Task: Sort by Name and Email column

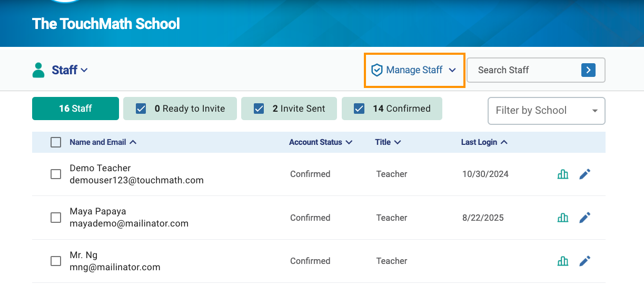Action: tap(103, 142)
